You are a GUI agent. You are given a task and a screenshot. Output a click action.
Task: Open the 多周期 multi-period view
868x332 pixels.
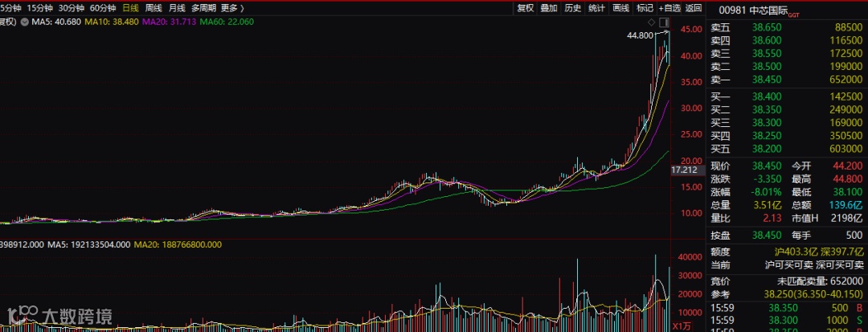203,8
